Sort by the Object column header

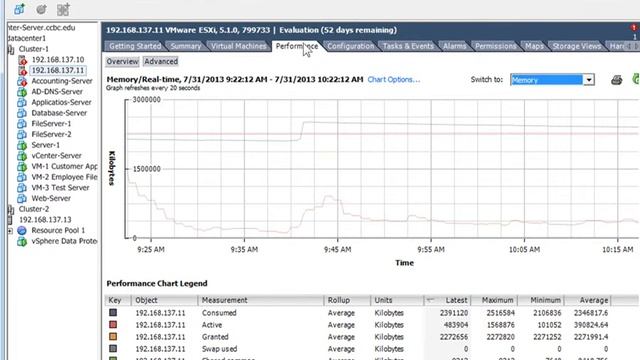164,300
